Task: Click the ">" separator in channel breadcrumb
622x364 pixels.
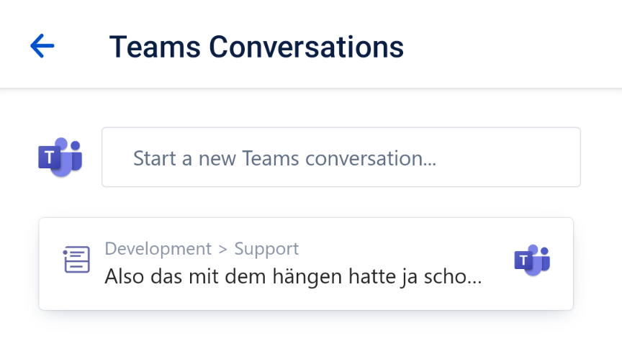Action: point(222,250)
